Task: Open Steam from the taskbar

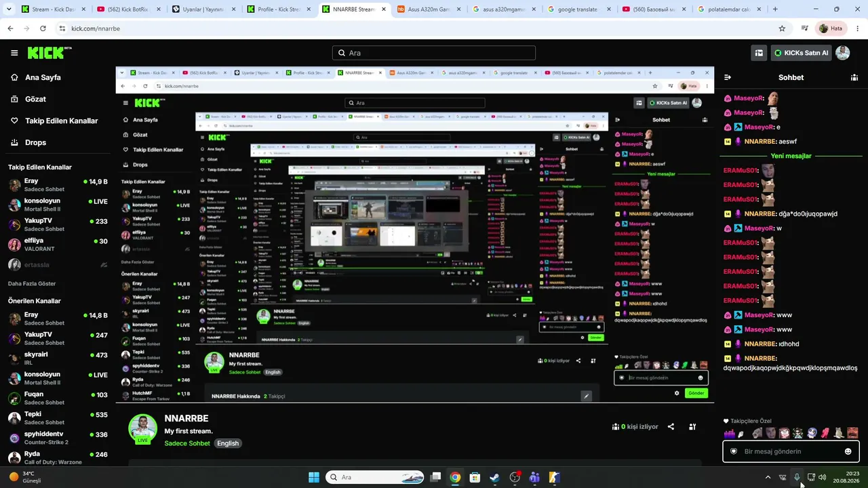Action: 494,477
